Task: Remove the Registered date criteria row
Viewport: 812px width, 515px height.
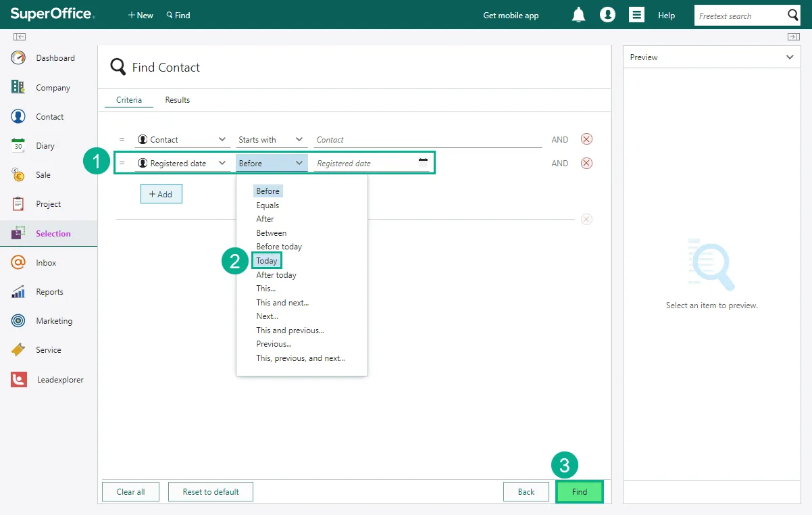Action: coord(586,163)
